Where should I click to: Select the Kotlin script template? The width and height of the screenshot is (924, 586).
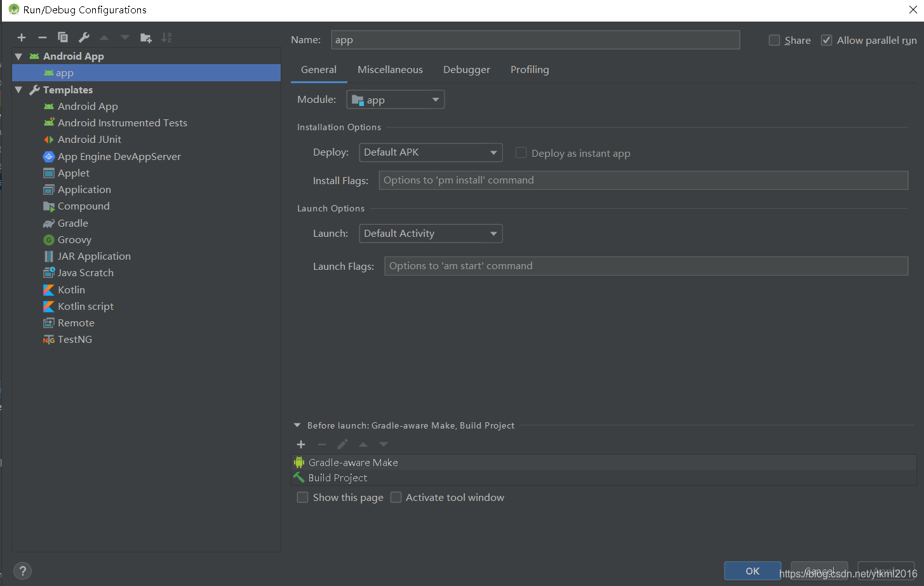pyautogui.click(x=85, y=306)
